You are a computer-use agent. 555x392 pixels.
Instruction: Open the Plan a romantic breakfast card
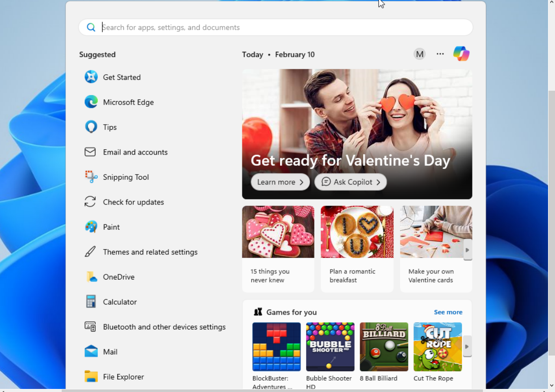click(x=357, y=249)
